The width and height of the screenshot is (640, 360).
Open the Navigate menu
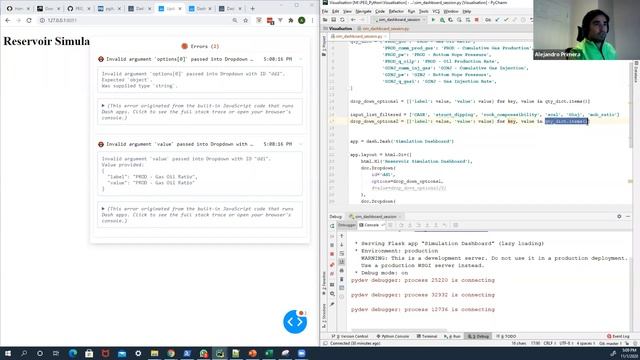[363, 11]
